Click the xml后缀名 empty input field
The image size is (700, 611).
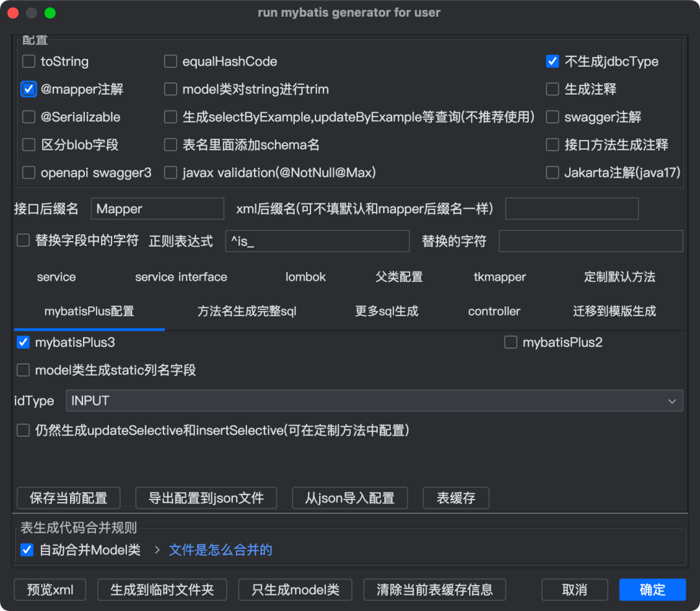pyautogui.click(x=572, y=209)
